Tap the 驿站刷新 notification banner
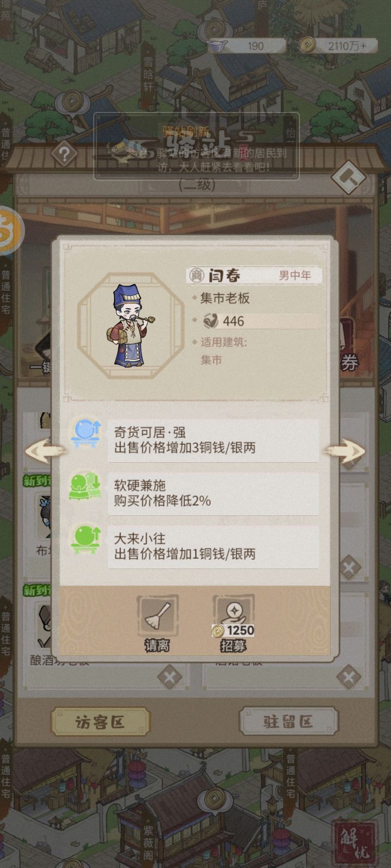This screenshot has width=391, height=868. pos(196,146)
